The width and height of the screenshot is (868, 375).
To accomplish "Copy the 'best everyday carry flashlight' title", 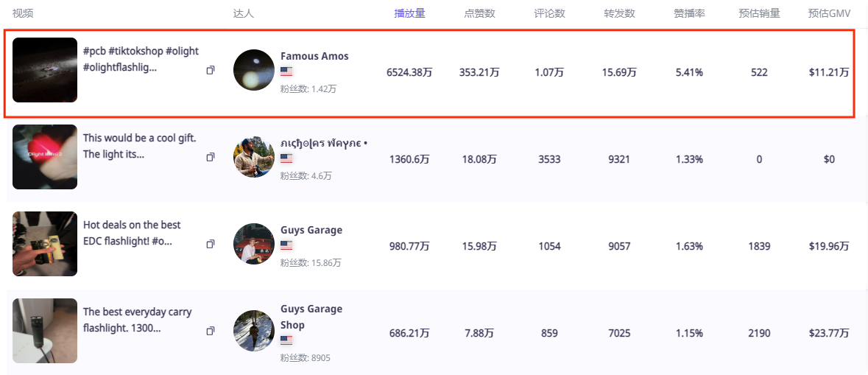I will click(x=211, y=331).
